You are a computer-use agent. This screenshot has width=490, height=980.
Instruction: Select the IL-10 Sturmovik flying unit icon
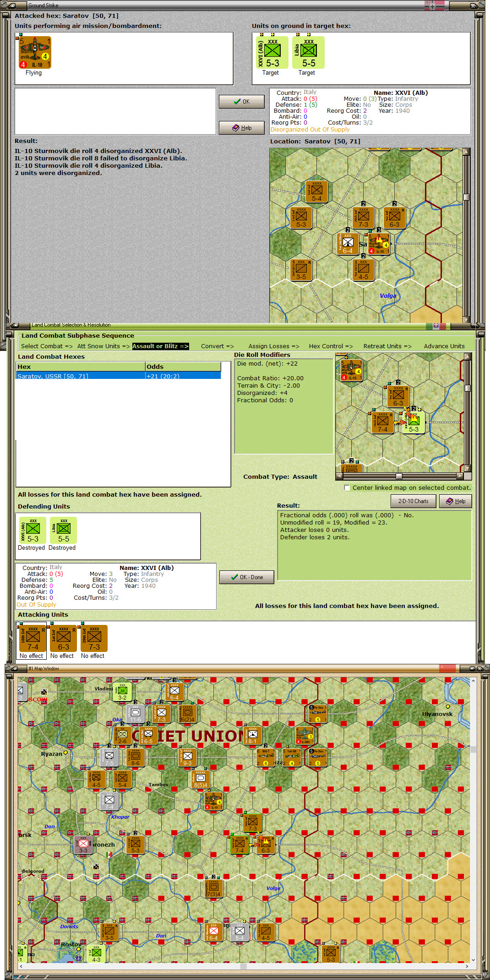tap(35, 53)
